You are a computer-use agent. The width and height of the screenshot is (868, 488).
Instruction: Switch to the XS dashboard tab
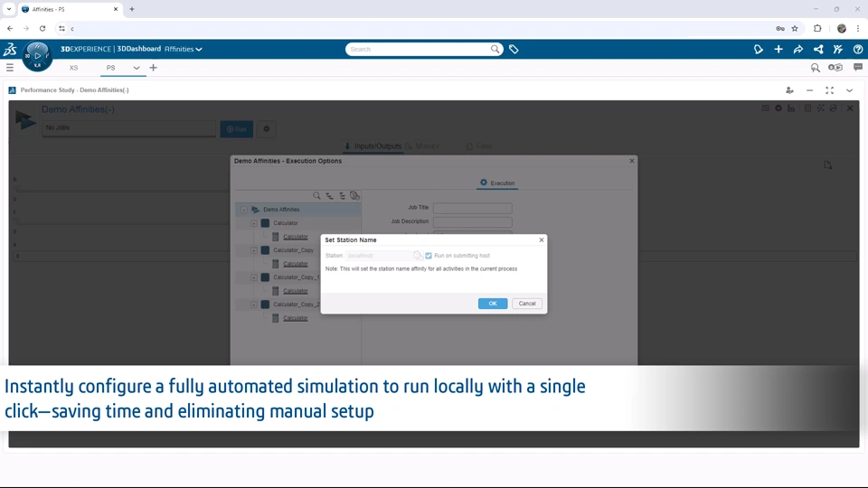73,68
